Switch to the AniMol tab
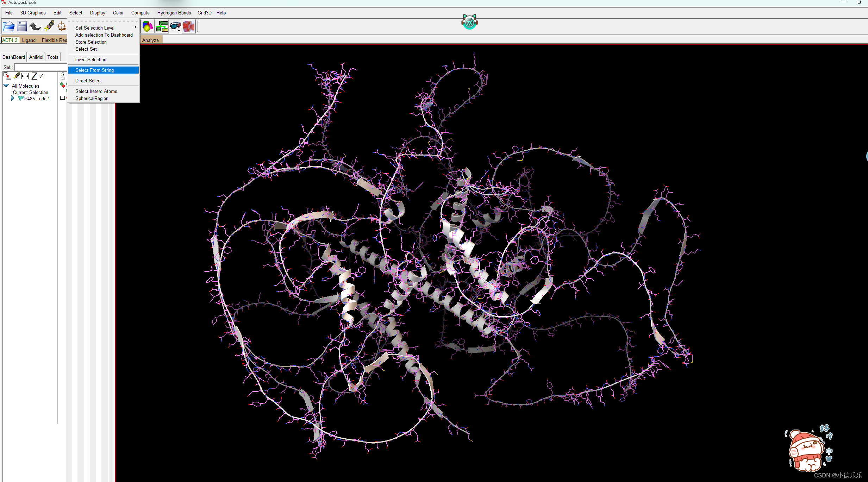The height and width of the screenshot is (482, 868). 36,57
